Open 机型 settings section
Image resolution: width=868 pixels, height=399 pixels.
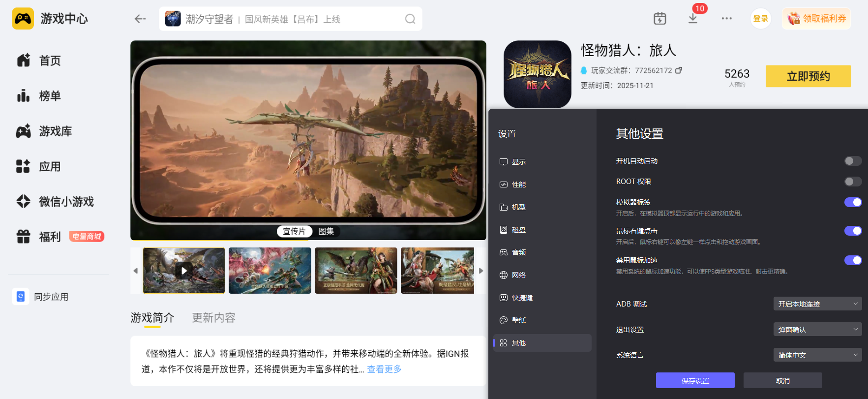[542, 207]
